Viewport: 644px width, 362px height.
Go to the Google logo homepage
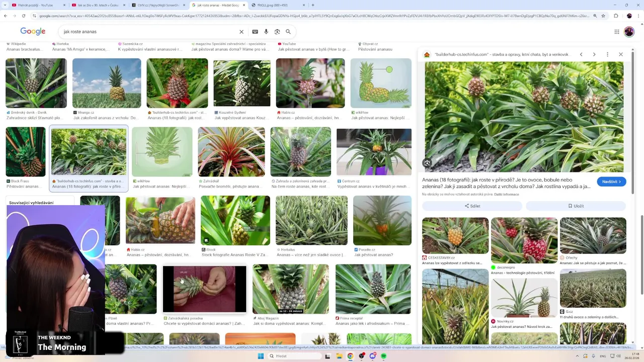(x=33, y=32)
